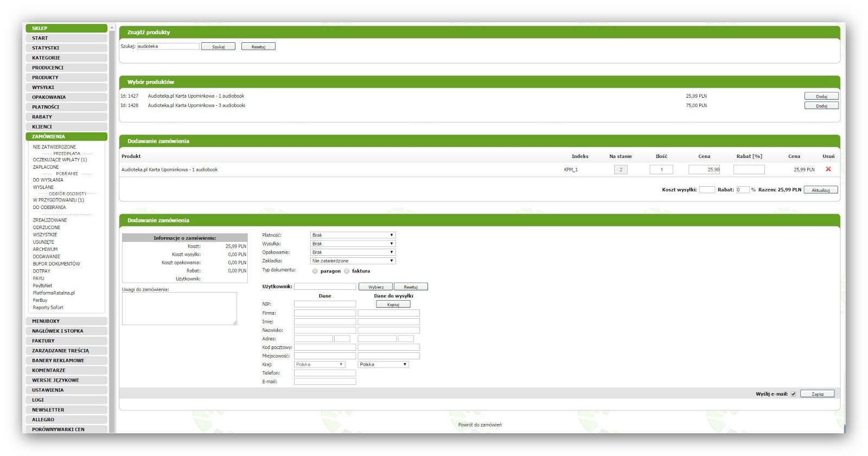Toggle the Wyślij e-mail checkbox
Viewport: 868px width, 456px height.
[x=793, y=394]
